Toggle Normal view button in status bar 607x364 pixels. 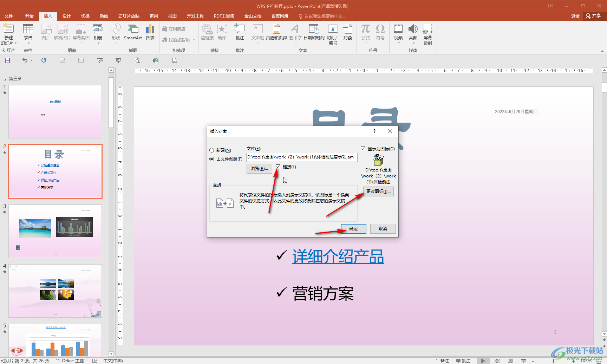(484, 361)
